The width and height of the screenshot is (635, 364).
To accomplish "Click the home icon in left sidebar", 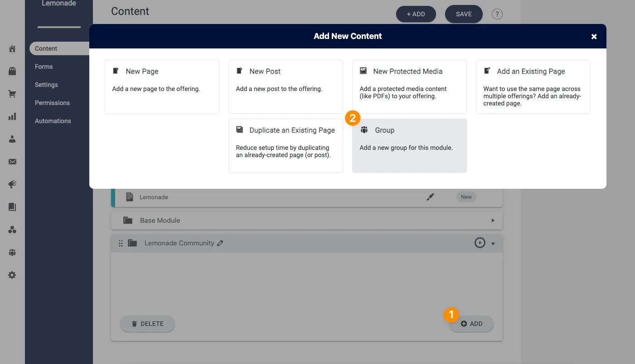I will tap(12, 49).
